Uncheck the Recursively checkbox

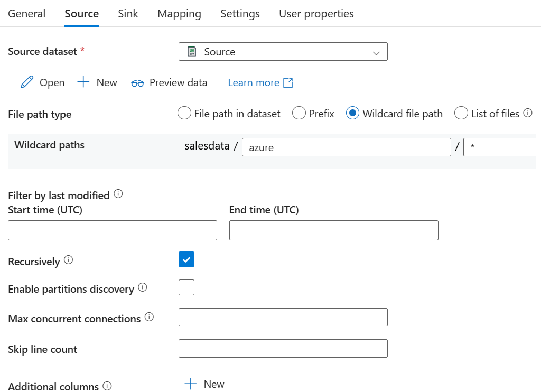coord(186,259)
